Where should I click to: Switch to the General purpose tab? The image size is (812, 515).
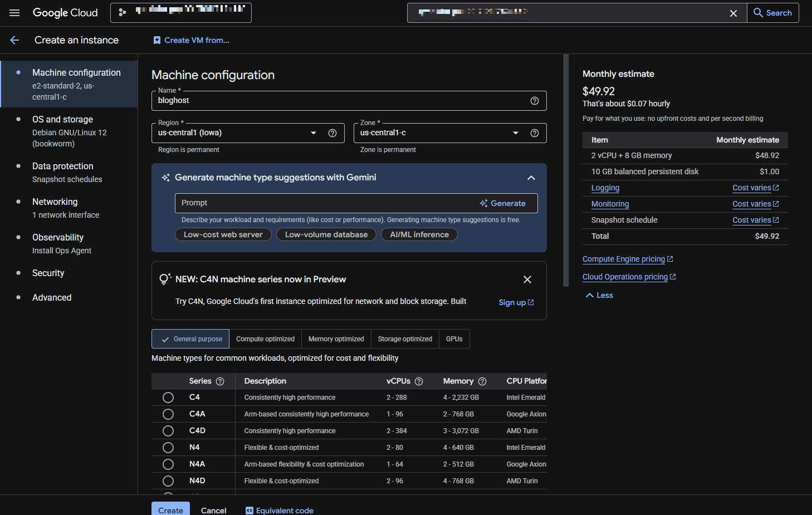tap(190, 339)
